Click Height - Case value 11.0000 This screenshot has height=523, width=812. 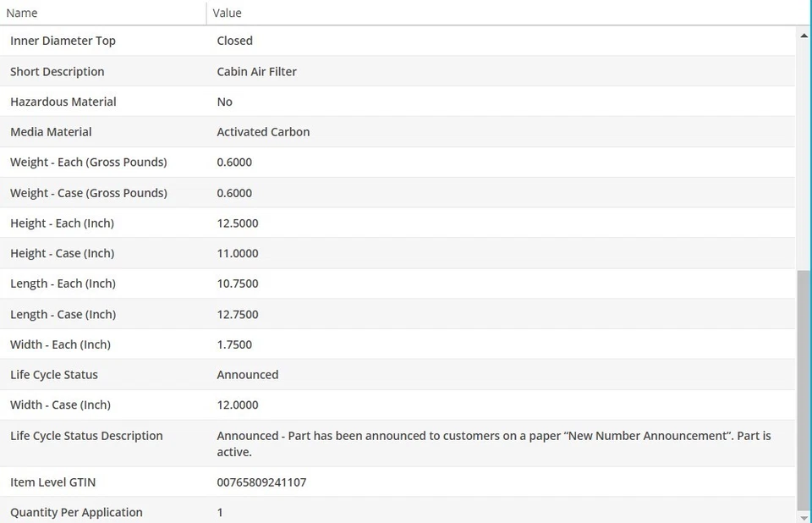pos(238,254)
